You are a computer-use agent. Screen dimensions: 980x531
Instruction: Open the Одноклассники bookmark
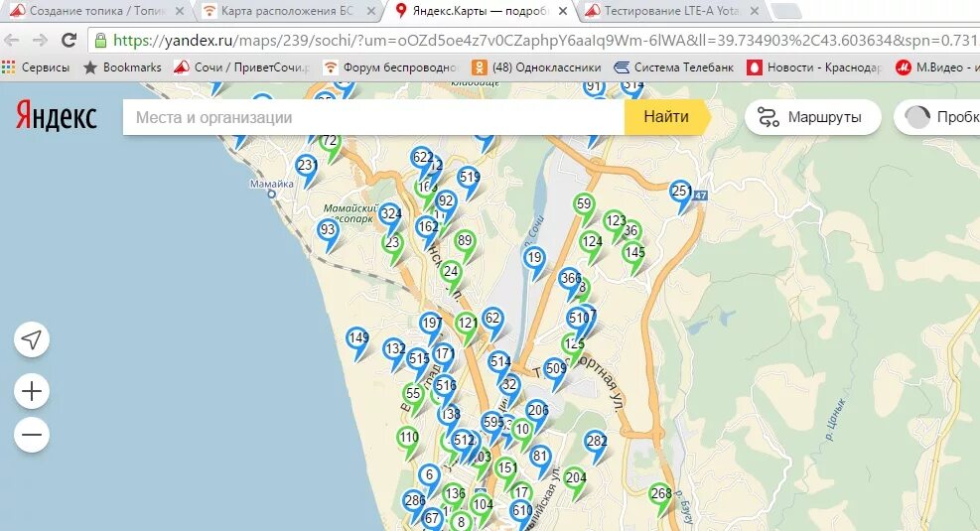coord(536,66)
